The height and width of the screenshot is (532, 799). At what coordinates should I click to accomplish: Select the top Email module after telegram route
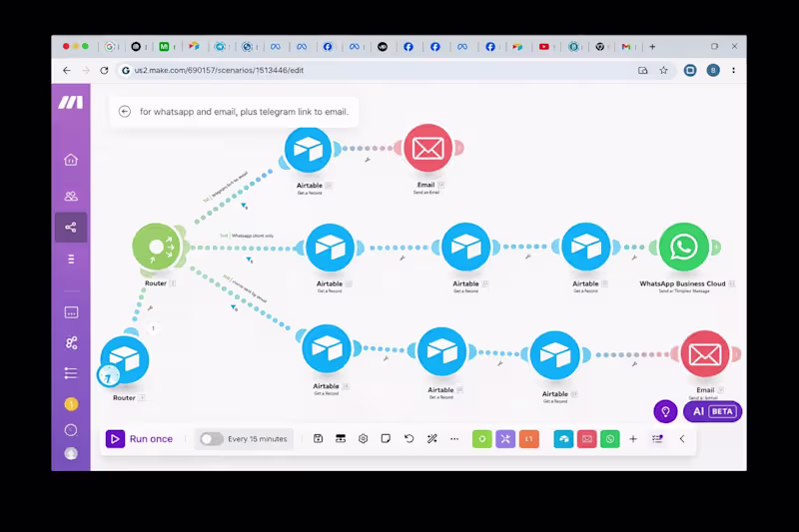427,148
